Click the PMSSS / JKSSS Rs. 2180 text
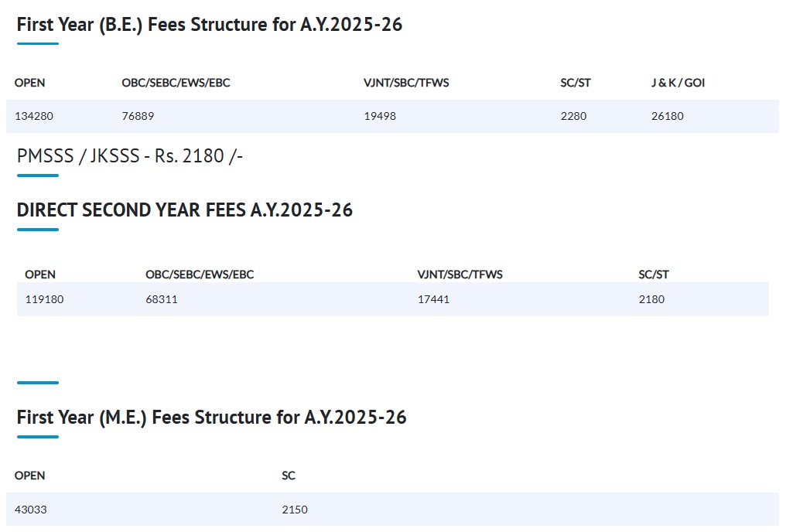This screenshot has width=786, height=532. [x=130, y=155]
